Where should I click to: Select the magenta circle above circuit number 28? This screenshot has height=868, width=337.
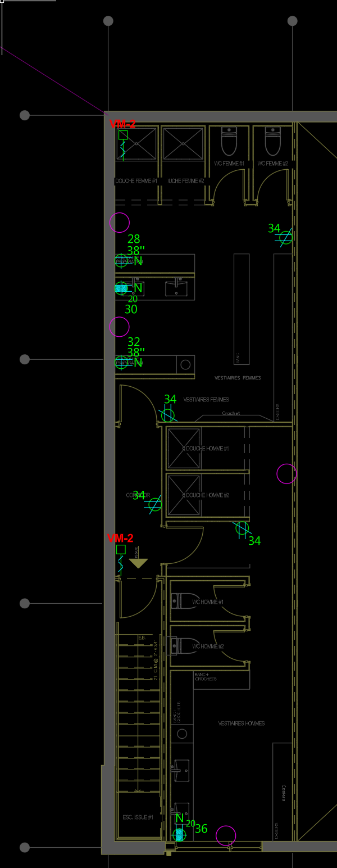coord(120,223)
